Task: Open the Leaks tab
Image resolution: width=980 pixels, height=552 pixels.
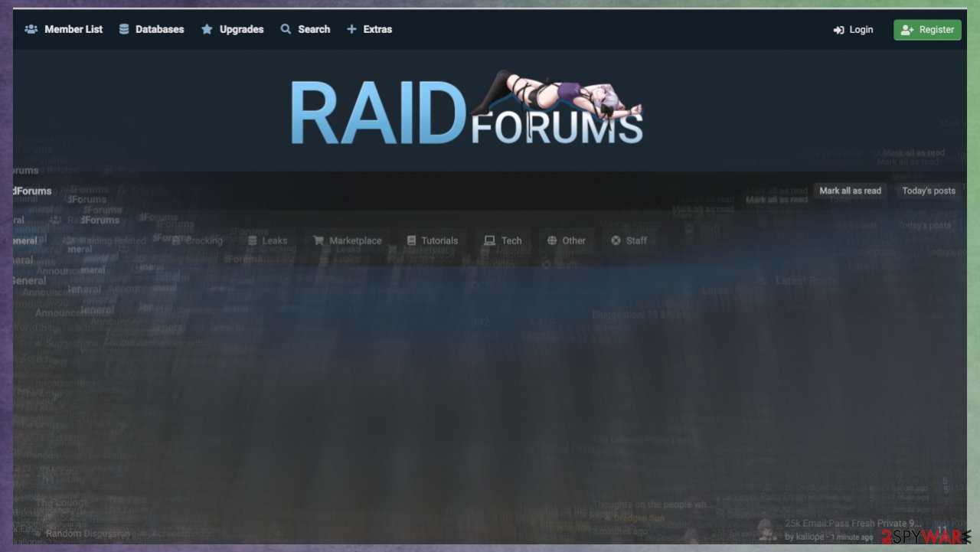Action: coord(268,240)
